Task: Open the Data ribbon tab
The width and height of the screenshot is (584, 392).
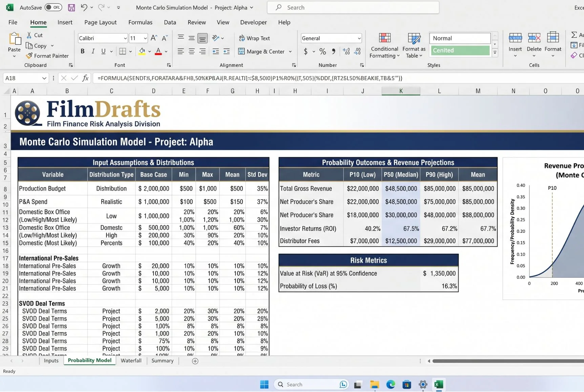Action: (170, 22)
